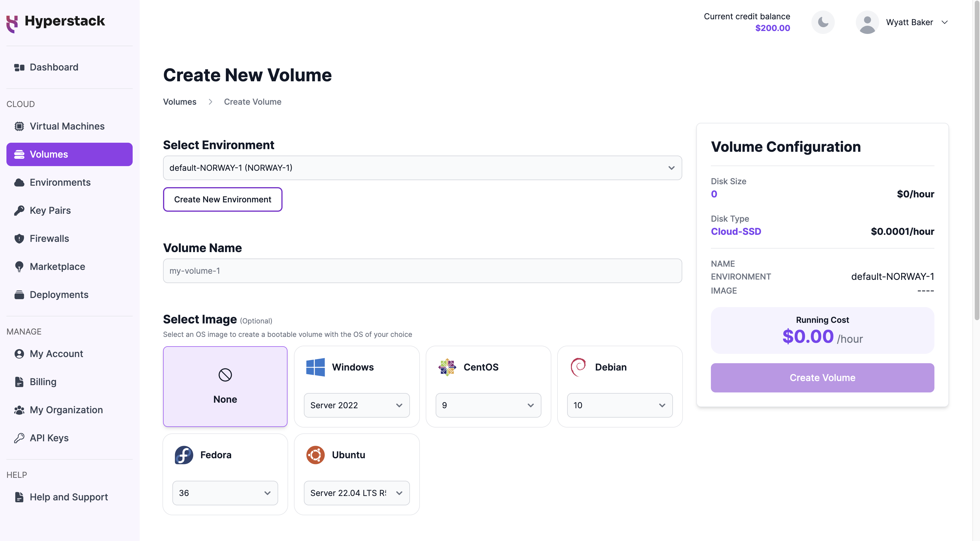
Task: Open My Account settings
Action: (69, 354)
